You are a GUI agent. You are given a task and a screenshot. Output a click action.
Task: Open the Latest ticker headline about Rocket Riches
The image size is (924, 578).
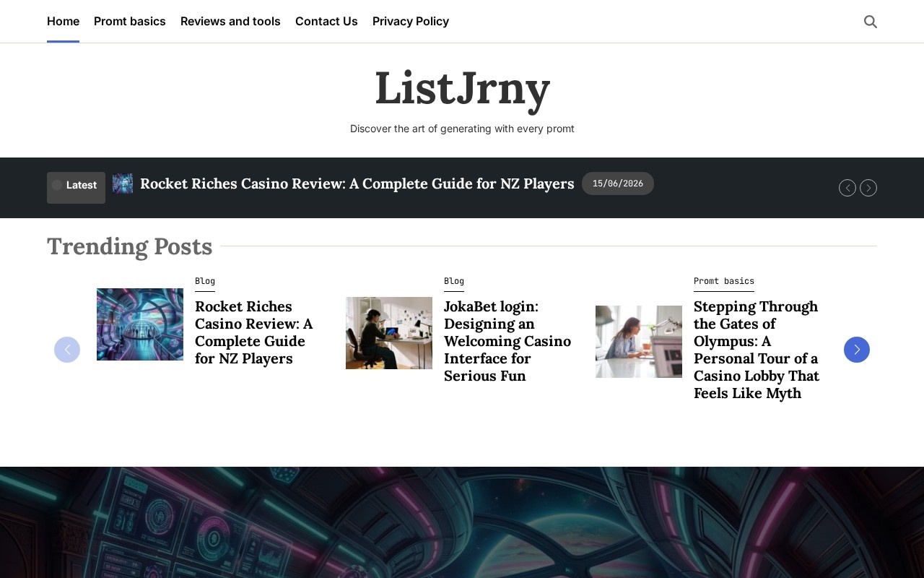click(x=357, y=184)
